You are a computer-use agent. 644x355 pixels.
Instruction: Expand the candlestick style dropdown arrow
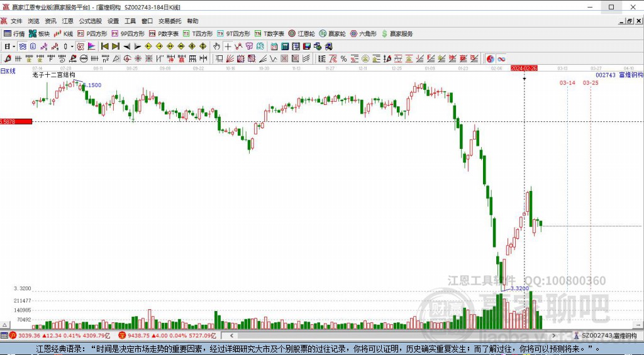(72, 46)
